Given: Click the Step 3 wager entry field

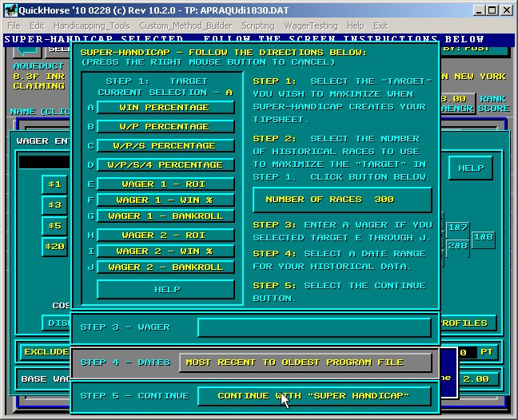Looking at the screenshot, I should pyautogui.click(x=313, y=327).
